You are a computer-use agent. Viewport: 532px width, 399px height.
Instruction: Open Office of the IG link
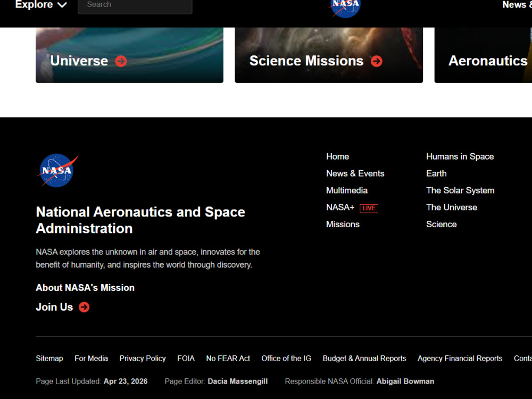(286, 359)
